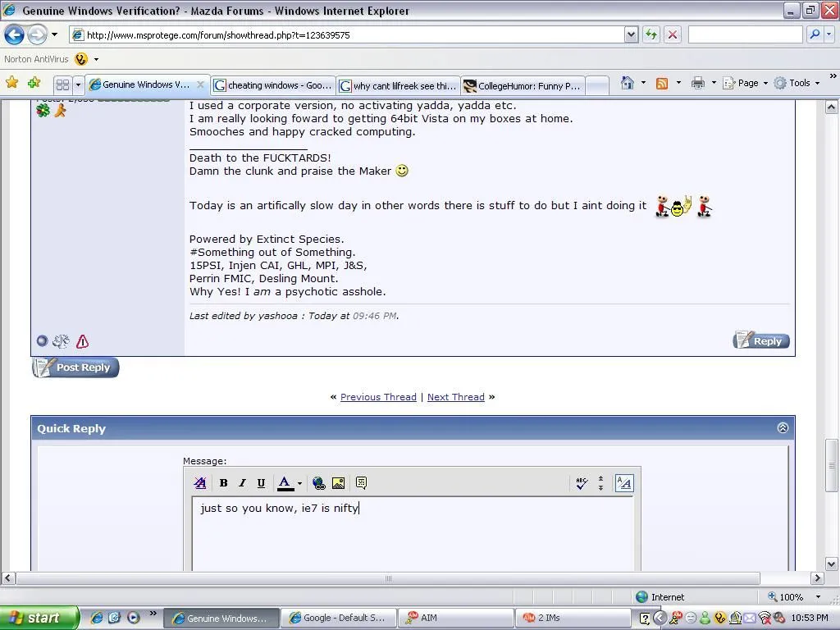Insert a quote using the quote icon
The image size is (840, 630).
[x=360, y=482]
